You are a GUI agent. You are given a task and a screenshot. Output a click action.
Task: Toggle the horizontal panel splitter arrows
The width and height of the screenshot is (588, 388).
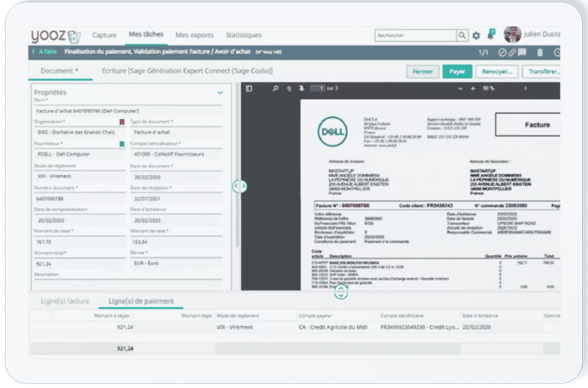pyautogui.click(x=341, y=292)
